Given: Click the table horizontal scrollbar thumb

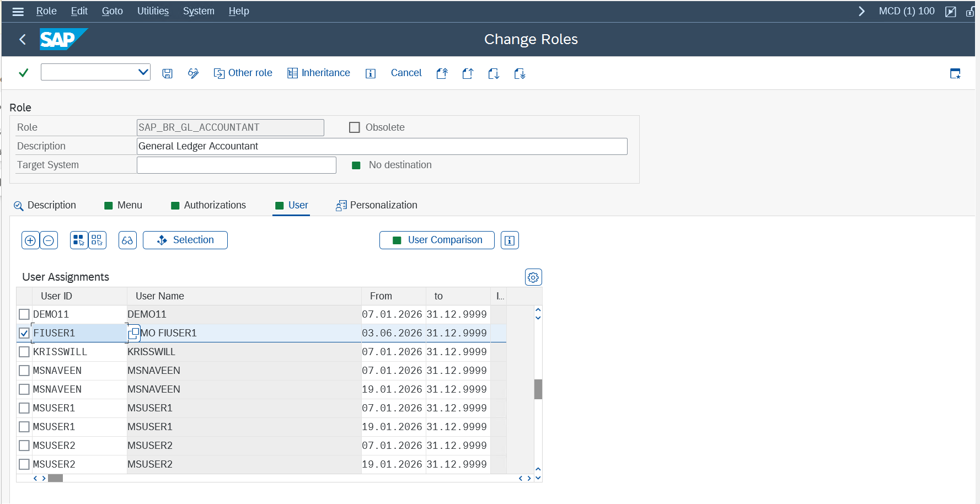Looking at the screenshot, I should tap(55, 478).
